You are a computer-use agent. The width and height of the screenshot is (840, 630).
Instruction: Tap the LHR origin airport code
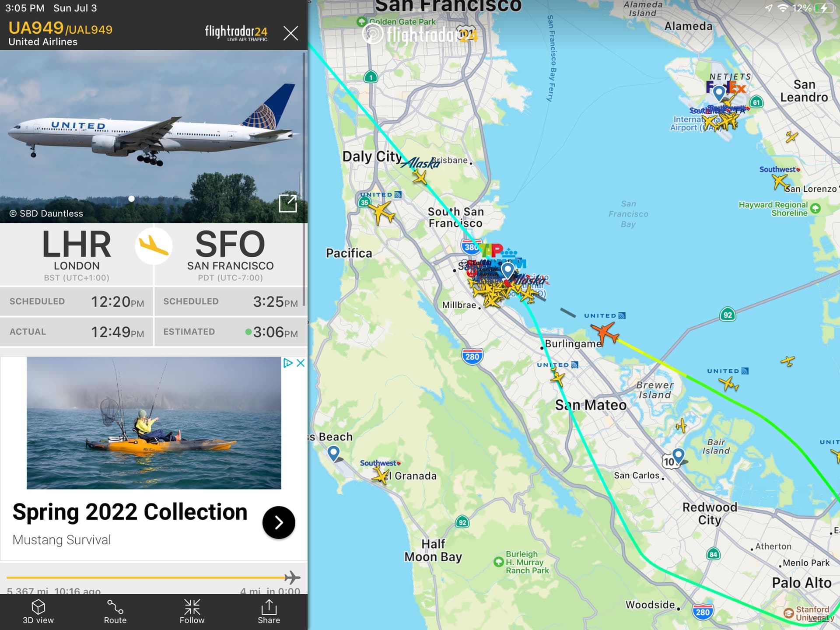(77, 244)
